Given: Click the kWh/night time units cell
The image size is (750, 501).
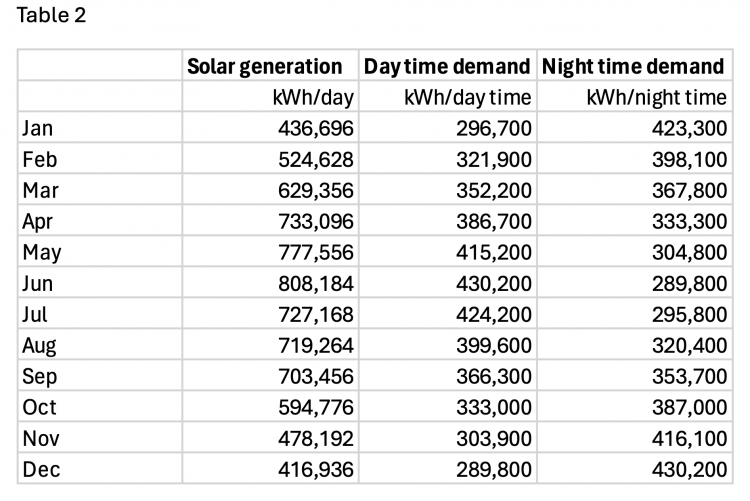Looking at the screenshot, I should (655, 97).
